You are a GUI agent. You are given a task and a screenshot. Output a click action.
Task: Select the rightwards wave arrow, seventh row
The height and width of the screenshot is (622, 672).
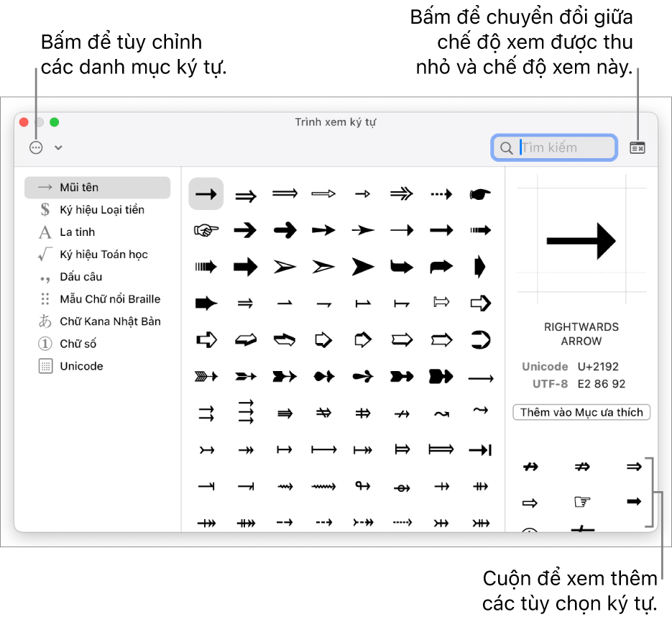point(441,413)
